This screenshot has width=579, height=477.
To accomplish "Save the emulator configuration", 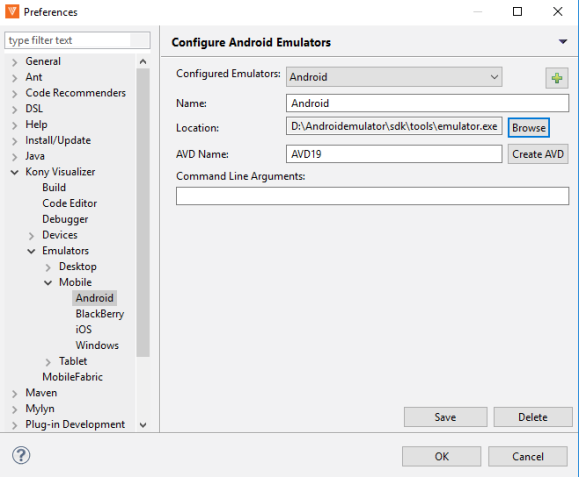I will point(445,417).
